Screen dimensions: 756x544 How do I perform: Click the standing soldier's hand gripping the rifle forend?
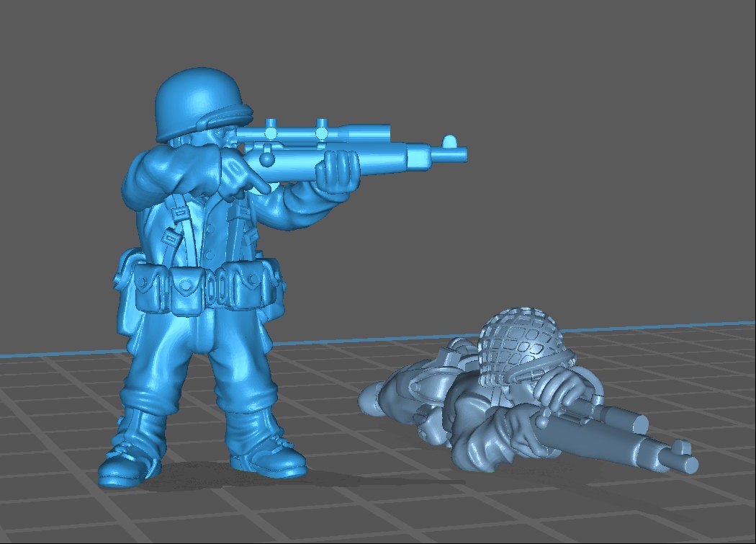(x=338, y=171)
